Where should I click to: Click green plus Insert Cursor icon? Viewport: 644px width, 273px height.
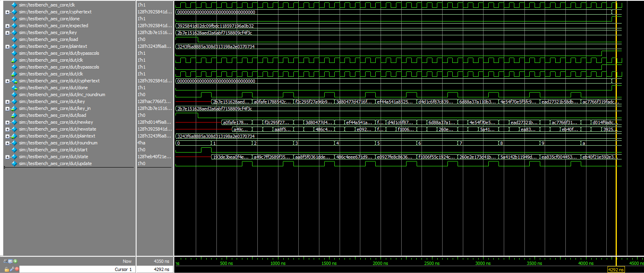(15, 261)
